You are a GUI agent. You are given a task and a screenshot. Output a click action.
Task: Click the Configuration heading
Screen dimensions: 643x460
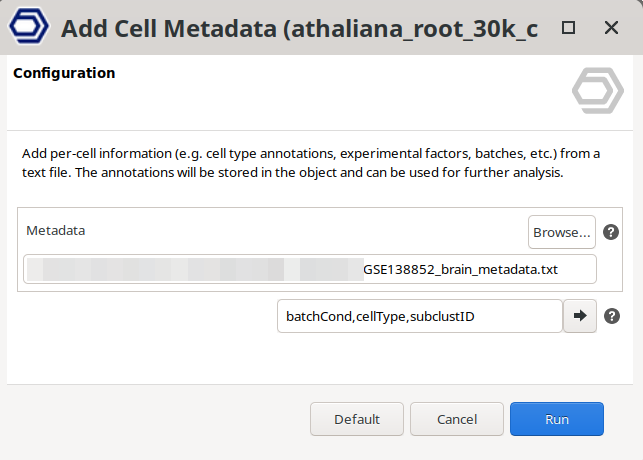point(64,73)
